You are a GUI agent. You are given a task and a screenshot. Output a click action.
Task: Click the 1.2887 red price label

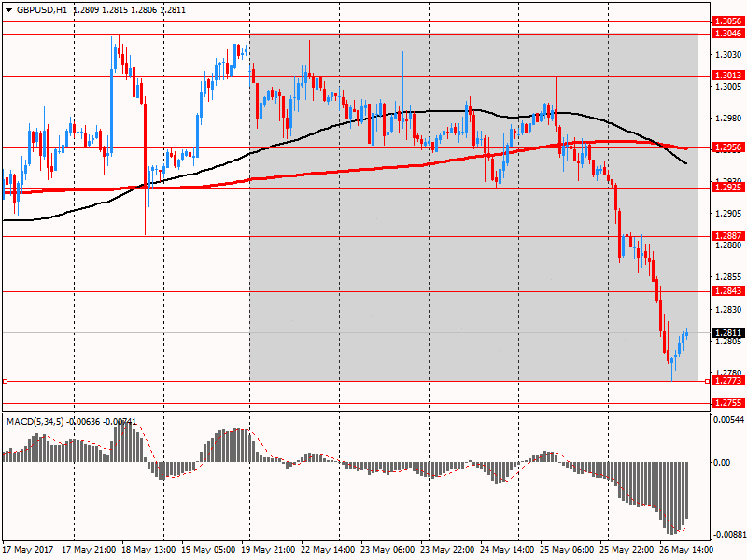click(728, 236)
